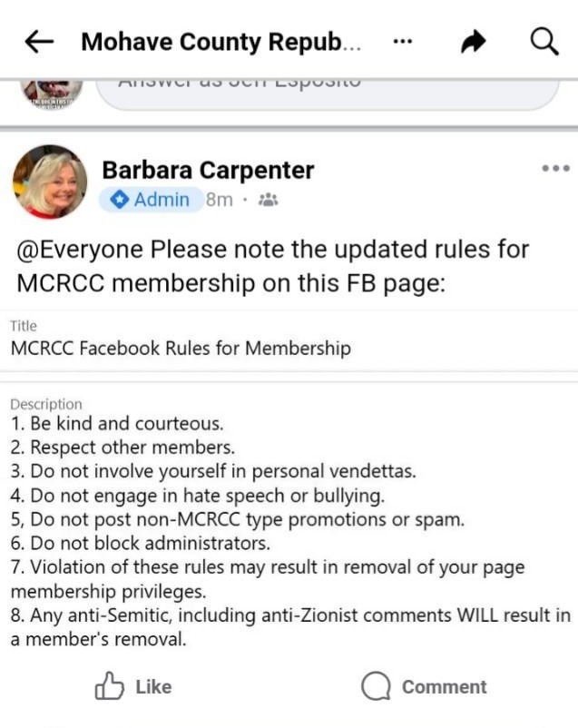Screen dimensions: 578x728
Task: Click the 8m post timestamp
Action: point(219,200)
